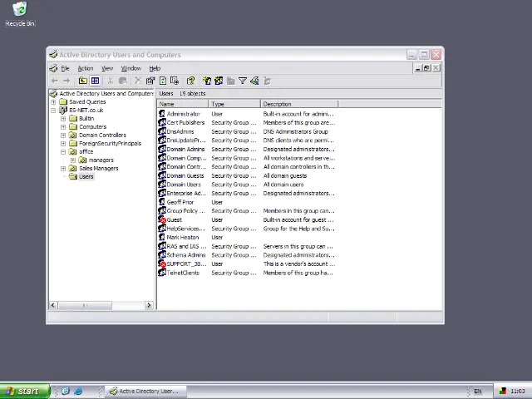Select the Schema Admins group icon
This screenshot has width=532, height=399.
tap(162, 255)
